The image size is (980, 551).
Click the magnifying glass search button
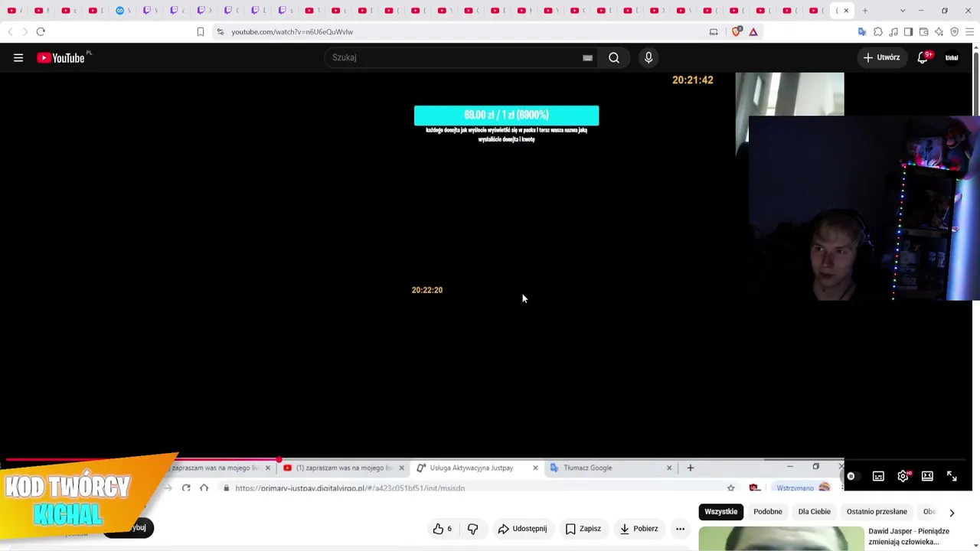[x=614, y=57]
